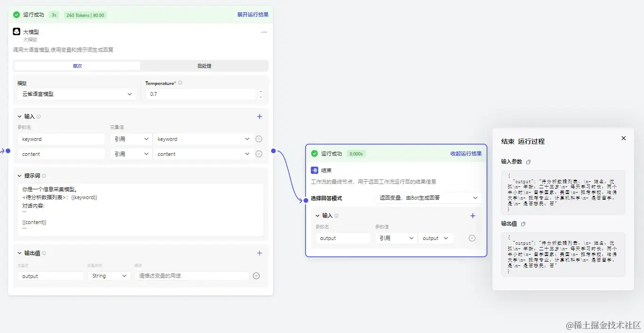Screen dimensions: 644x333
Task: Click the output parameter name field in 结束
Action: [343, 238]
